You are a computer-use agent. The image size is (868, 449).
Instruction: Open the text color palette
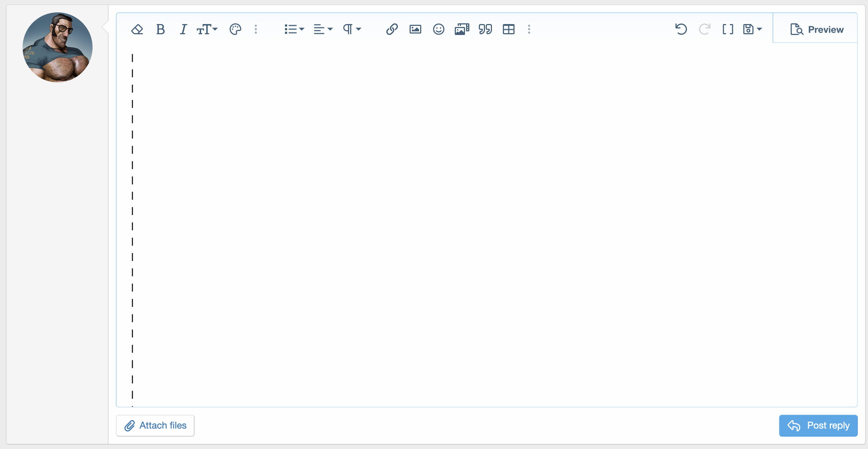235,29
